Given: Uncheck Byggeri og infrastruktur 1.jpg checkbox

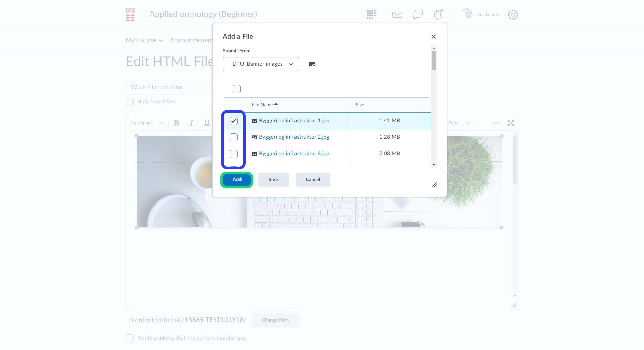Looking at the screenshot, I should [234, 121].
